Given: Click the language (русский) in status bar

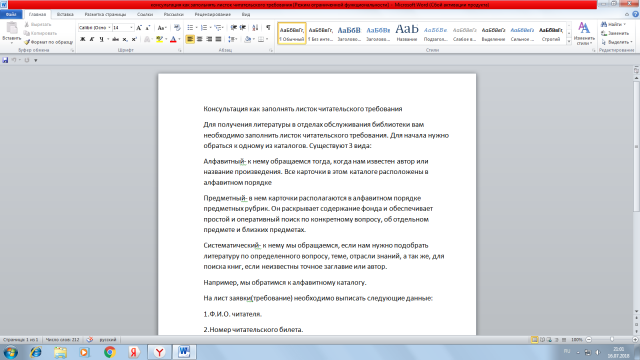Looking at the screenshot, I should [108, 340].
